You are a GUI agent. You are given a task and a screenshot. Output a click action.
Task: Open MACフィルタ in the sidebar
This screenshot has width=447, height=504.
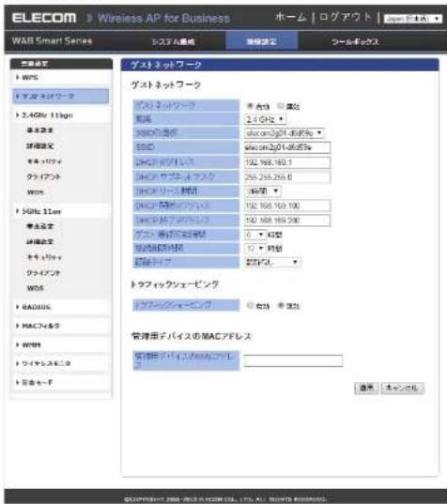[x=40, y=326]
